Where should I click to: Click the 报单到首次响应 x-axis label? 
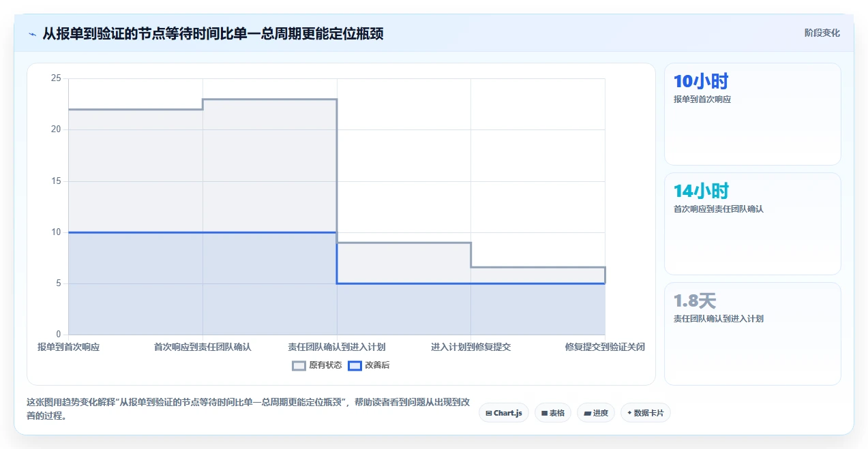tap(68, 347)
